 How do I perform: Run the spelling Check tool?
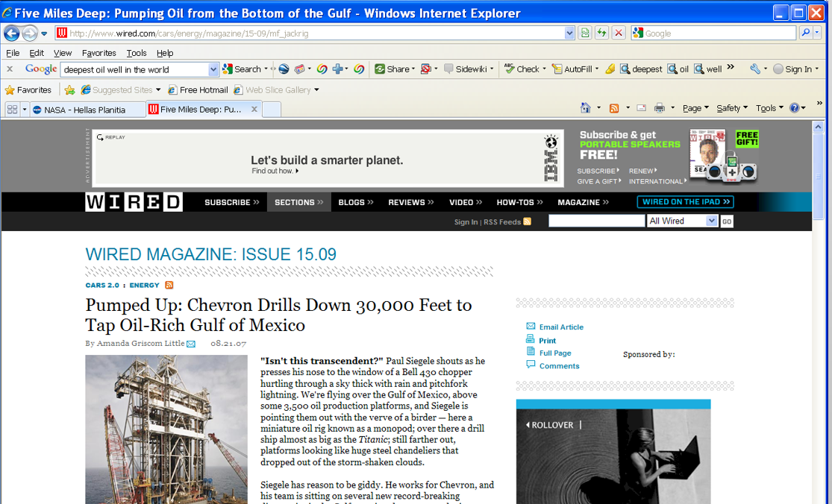click(522, 69)
